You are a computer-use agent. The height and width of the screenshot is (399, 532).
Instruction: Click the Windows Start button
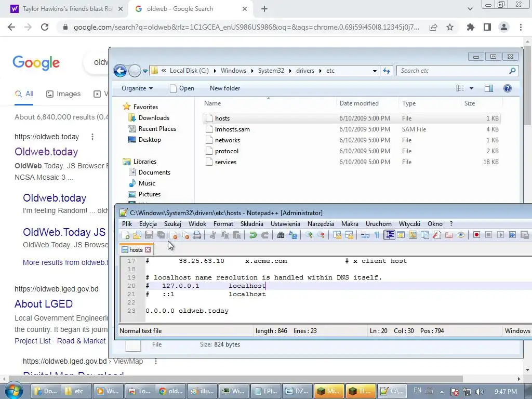pyautogui.click(x=13, y=391)
